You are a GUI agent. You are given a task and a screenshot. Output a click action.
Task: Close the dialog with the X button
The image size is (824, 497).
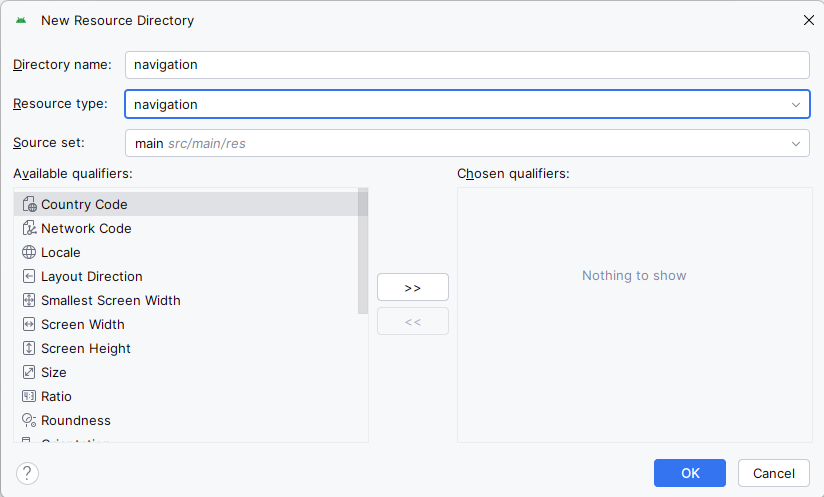(809, 20)
